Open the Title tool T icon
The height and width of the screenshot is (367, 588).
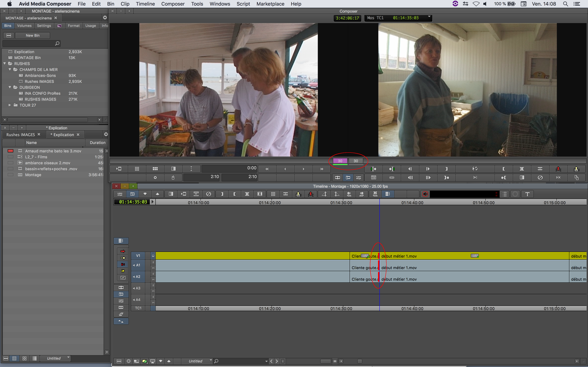click(527, 194)
